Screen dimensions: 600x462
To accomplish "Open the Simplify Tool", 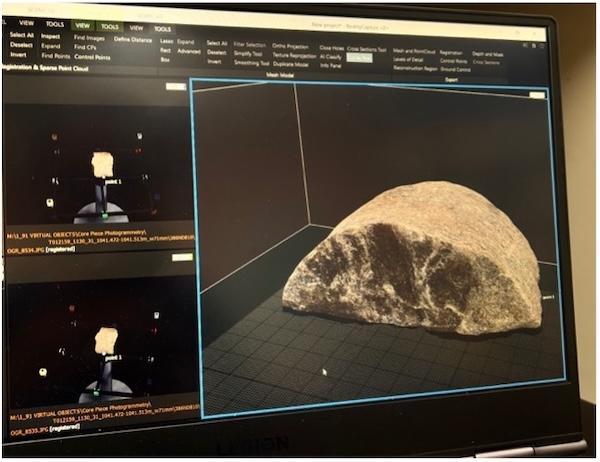I will pyautogui.click(x=248, y=54).
